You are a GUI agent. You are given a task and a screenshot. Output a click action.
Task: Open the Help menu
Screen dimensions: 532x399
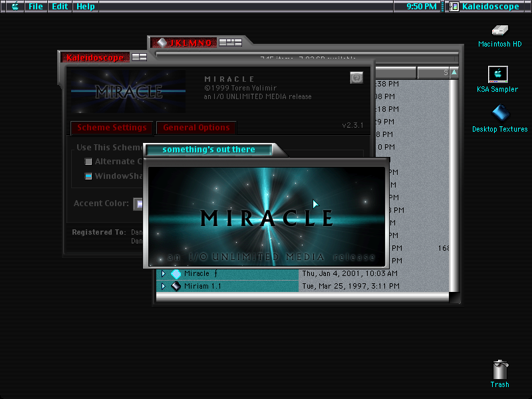point(86,6)
